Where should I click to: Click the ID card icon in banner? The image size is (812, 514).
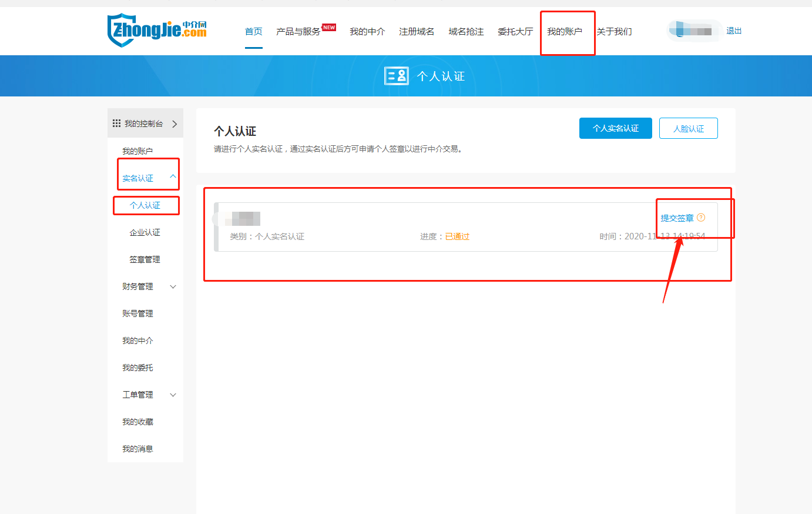click(x=396, y=76)
